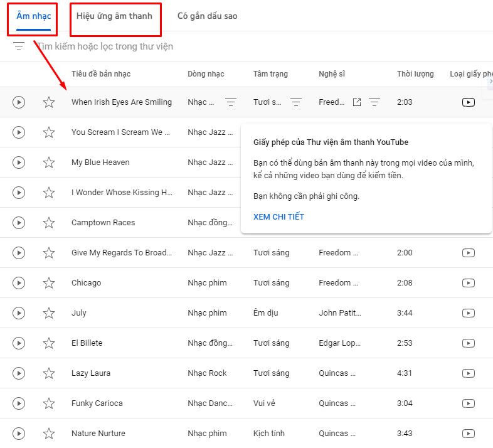Image resolution: width=493 pixels, height=448 pixels.
Task: Open the Có gắn dấu sao tab
Action: [207, 16]
